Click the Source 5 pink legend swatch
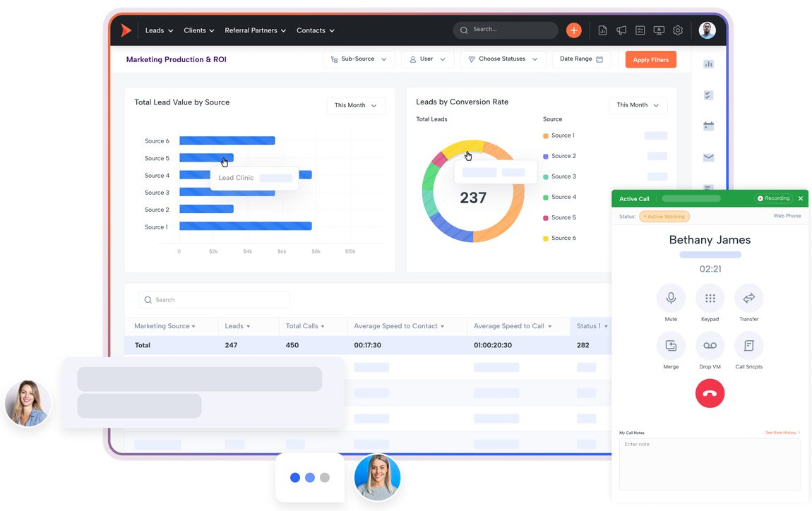The height and width of the screenshot is (511, 812). (x=545, y=218)
